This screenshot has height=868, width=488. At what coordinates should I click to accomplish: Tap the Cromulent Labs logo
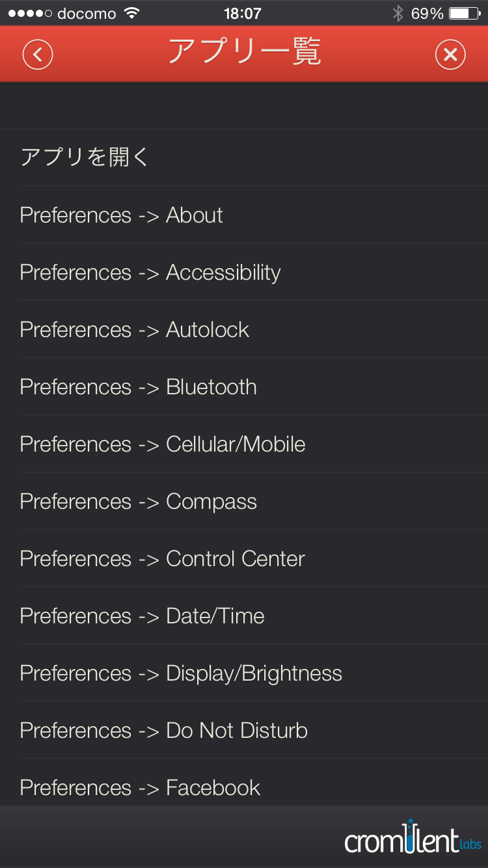[413, 838]
